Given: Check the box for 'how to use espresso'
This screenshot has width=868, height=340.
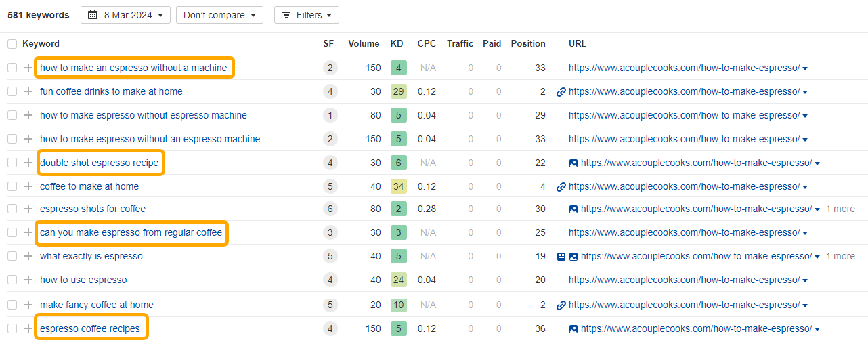Looking at the screenshot, I should click(x=12, y=280).
